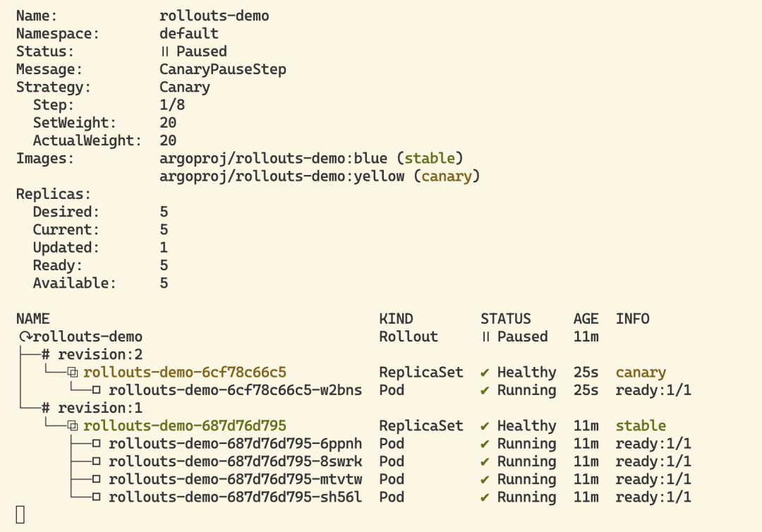Click ReplicaSet icon beside rollouts-demo-687d76d795

point(73,426)
